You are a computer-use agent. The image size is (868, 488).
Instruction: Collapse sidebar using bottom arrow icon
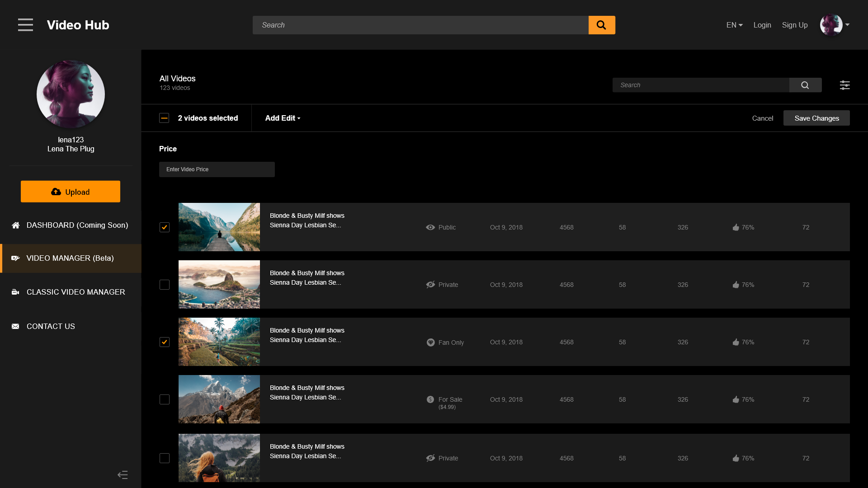(123, 474)
